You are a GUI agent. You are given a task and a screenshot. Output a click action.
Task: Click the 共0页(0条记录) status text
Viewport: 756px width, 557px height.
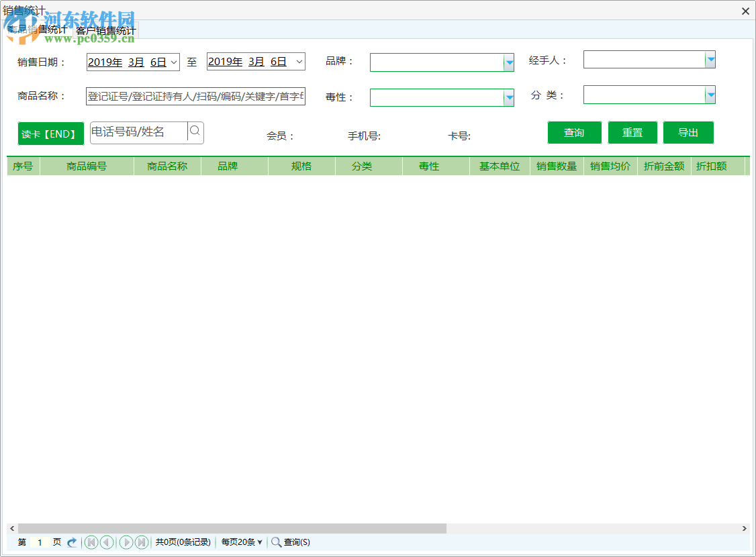tap(183, 542)
